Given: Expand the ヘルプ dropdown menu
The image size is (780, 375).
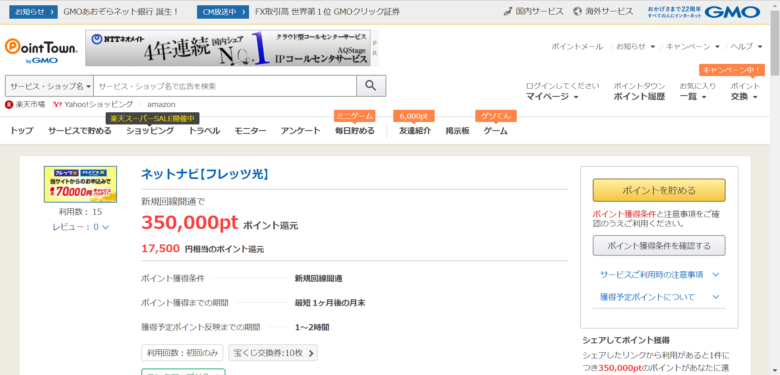Looking at the screenshot, I should (x=746, y=46).
